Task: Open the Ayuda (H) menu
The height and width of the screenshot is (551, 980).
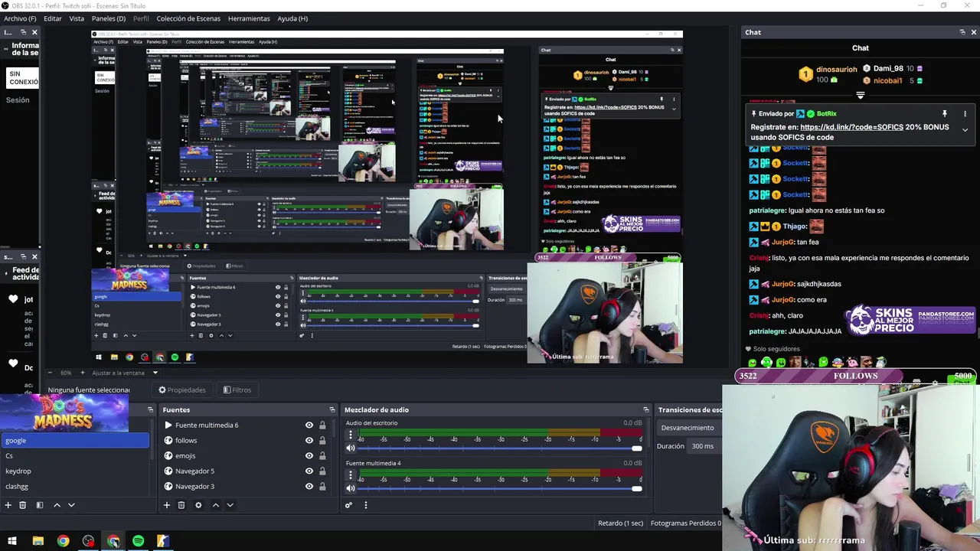Action: pos(292,18)
